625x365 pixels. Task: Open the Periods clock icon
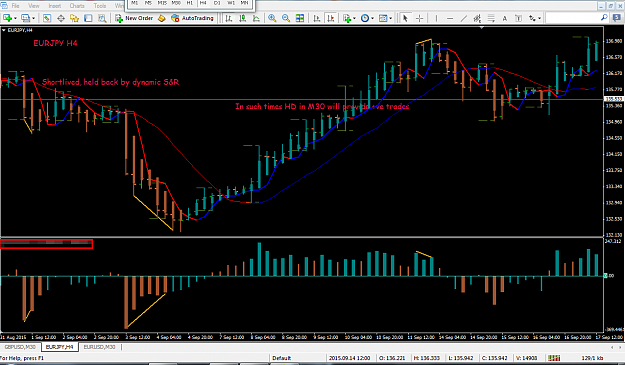coord(365,18)
